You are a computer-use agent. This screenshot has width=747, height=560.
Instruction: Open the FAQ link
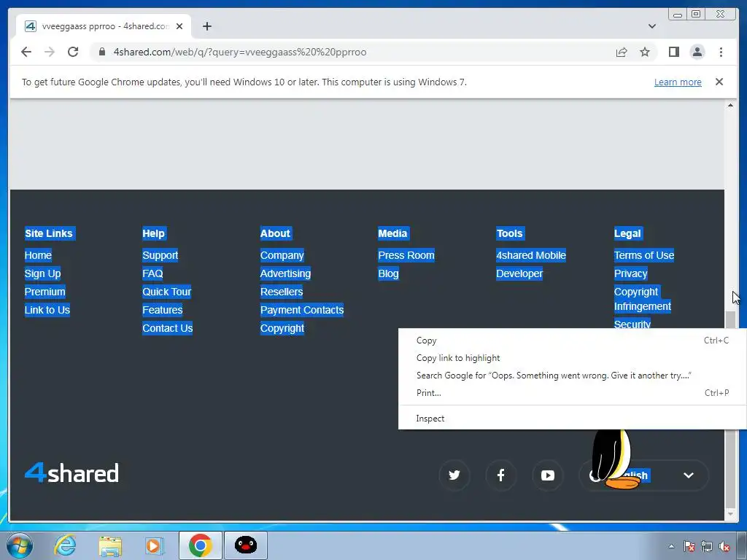click(x=152, y=273)
